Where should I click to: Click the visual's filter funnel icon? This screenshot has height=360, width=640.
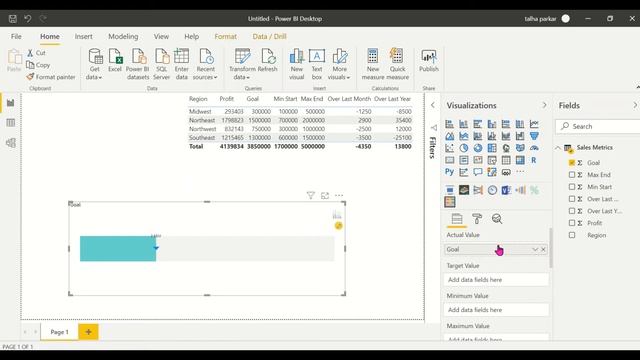(x=311, y=196)
